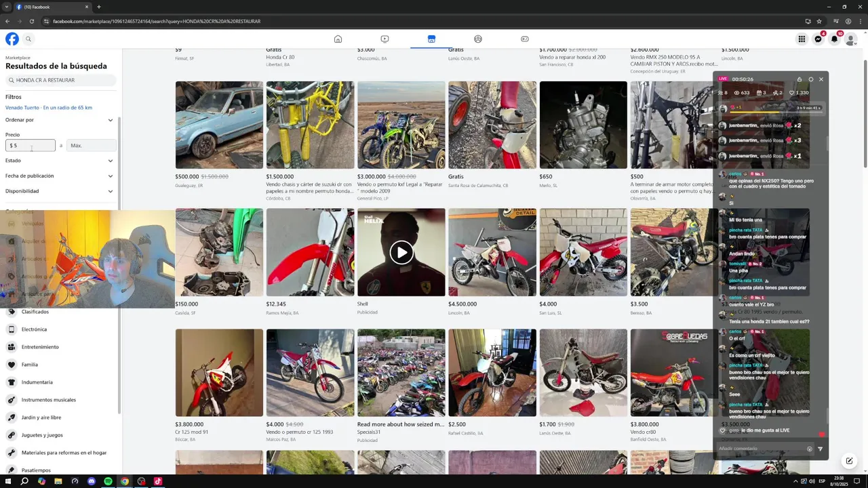Open Vendo cr80 listing in Banfield Oeste

coord(643,432)
